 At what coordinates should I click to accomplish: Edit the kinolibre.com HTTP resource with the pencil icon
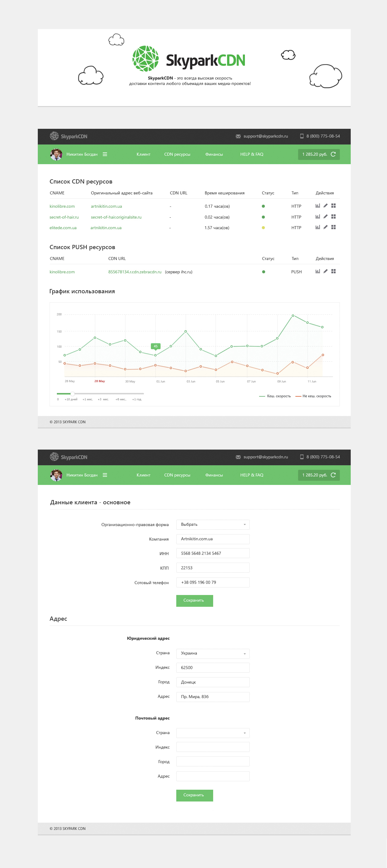pos(325,206)
